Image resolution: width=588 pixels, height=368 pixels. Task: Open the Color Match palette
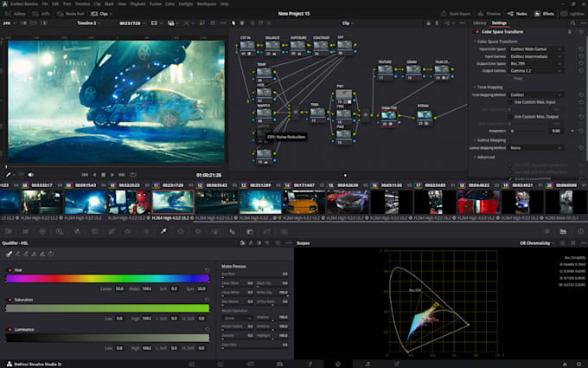[25, 231]
